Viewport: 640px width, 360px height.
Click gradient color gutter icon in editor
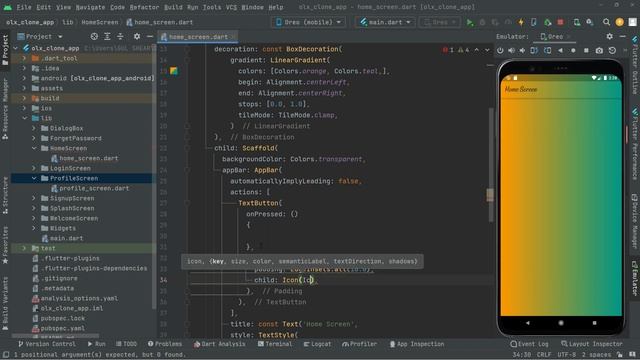(x=174, y=71)
